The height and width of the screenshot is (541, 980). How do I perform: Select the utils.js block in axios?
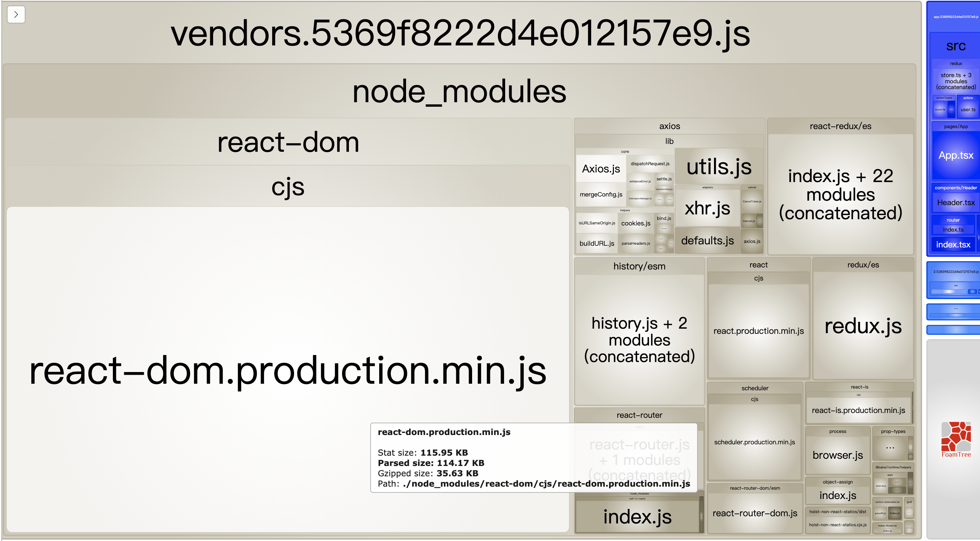pos(718,167)
